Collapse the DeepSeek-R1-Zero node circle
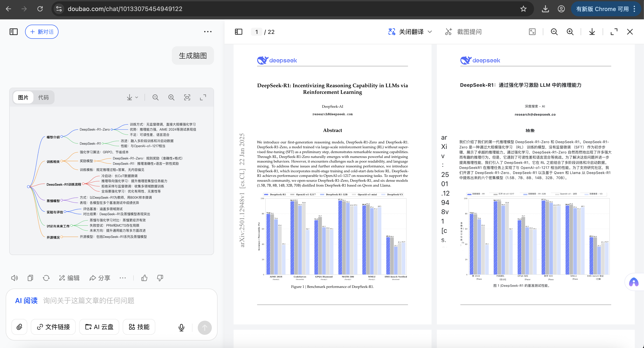Image resolution: width=644 pixels, height=348 pixels. point(112,130)
